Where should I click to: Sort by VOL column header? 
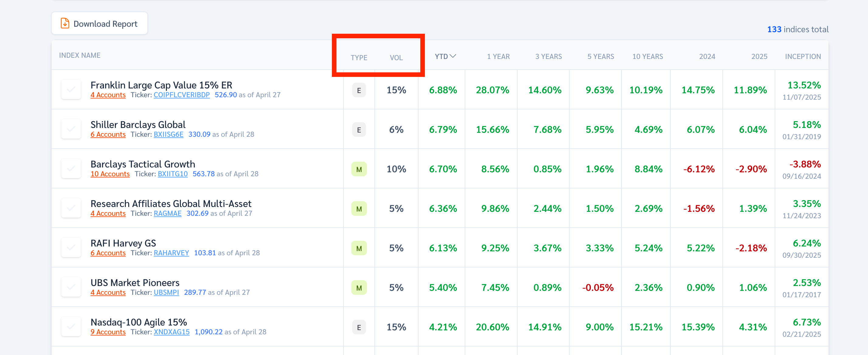396,57
